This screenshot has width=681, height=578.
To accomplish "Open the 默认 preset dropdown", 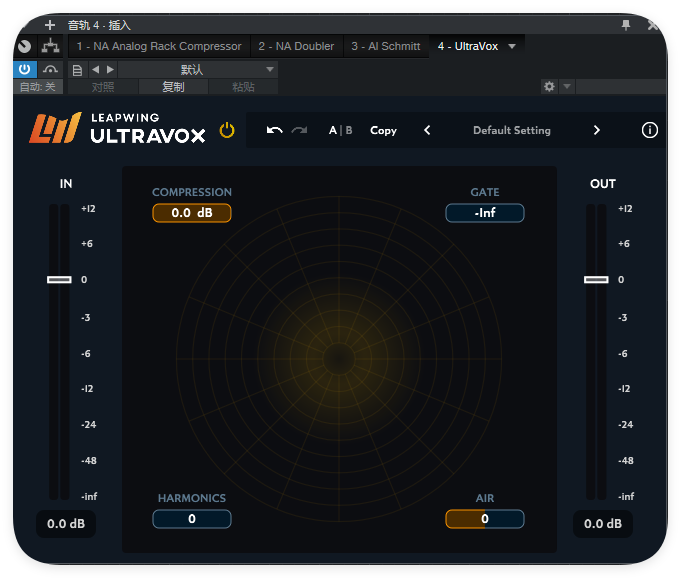I will 198,69.
